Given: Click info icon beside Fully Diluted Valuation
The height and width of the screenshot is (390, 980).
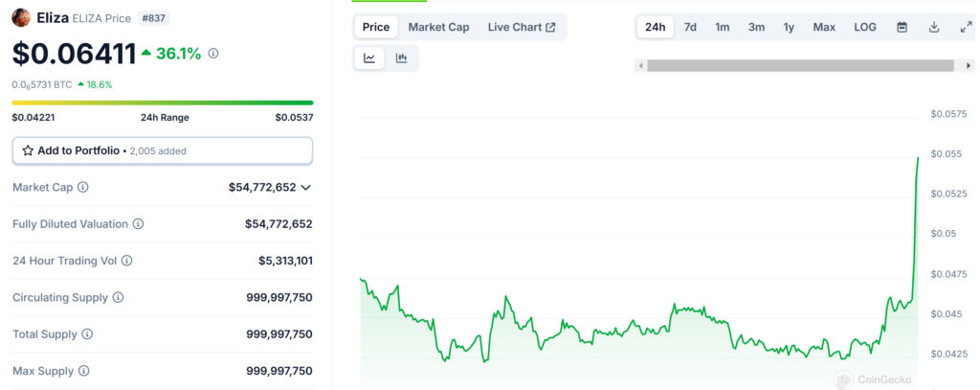Looking at the screenshot, I should click(138, 224).
